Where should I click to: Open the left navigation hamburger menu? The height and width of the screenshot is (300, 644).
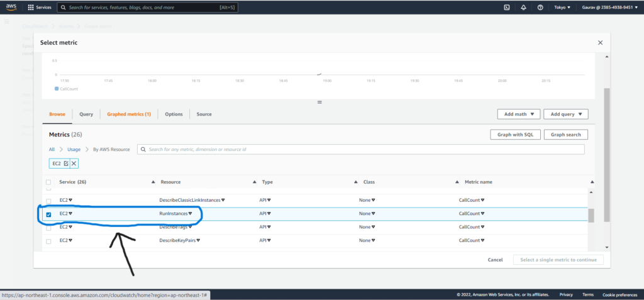point(6,21)
